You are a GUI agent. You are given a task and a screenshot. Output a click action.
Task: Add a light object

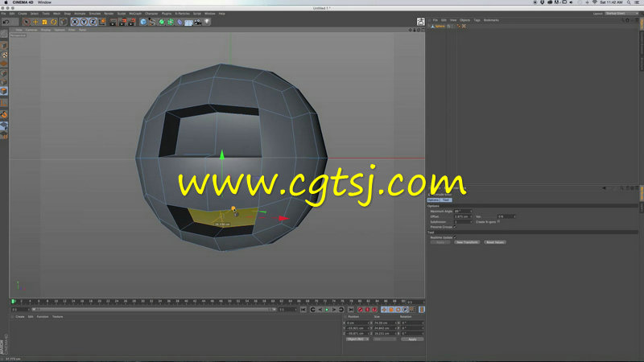[207, 22]
